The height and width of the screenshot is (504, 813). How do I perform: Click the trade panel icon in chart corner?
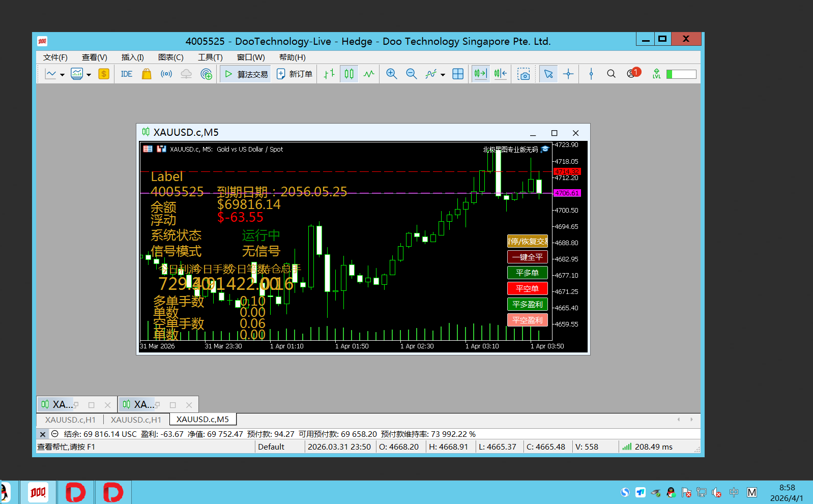(x=148, y=149)
